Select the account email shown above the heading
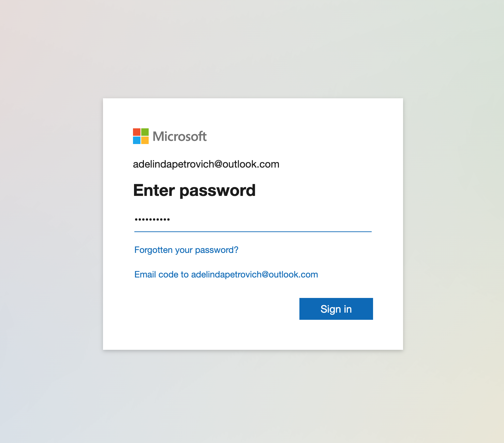This screenshot has height=443, width=504. click(206, 164)
